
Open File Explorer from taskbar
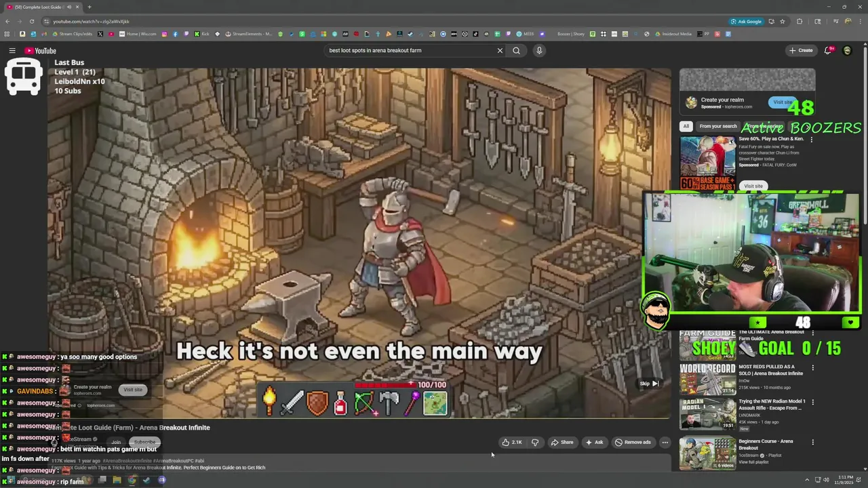point(117,480)
